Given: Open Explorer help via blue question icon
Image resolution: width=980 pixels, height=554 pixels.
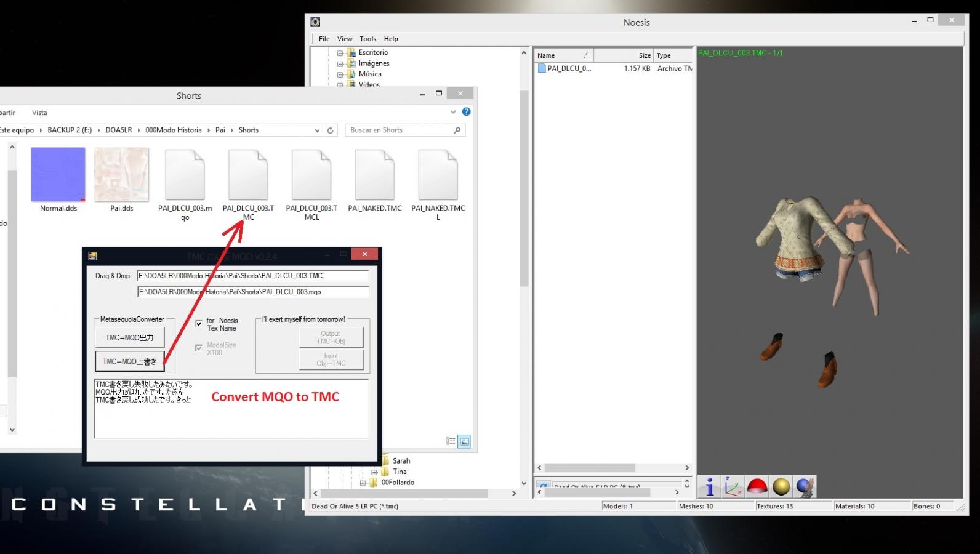Looking at the screenshot, I should click(466, 111).
